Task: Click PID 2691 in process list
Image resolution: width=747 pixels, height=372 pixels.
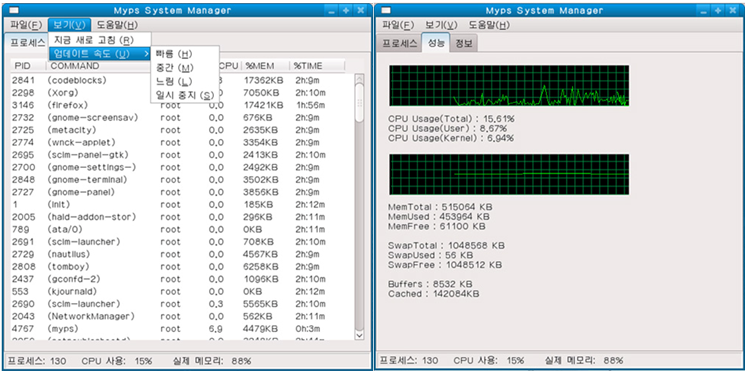Action: point(23,241)
